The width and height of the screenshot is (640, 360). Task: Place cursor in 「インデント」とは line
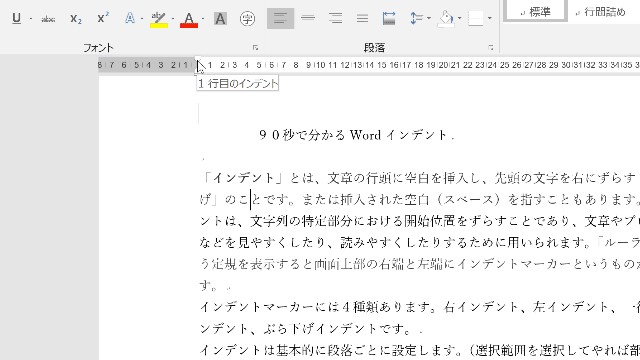tap(420, 178)
